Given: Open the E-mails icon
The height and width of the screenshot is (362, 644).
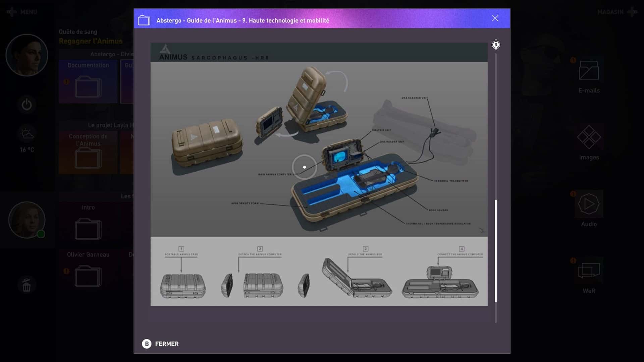Looking at the screenshot, I should (x=589, y=71).
